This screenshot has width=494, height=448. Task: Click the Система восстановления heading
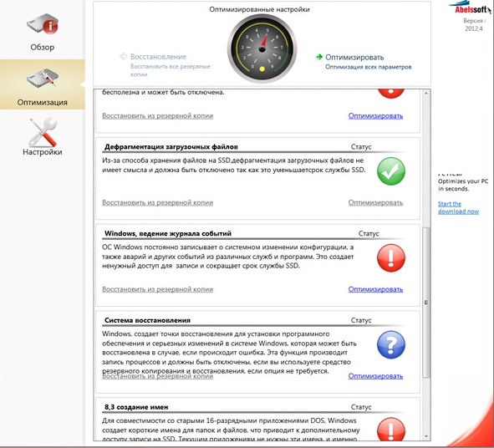pos(147,320)
